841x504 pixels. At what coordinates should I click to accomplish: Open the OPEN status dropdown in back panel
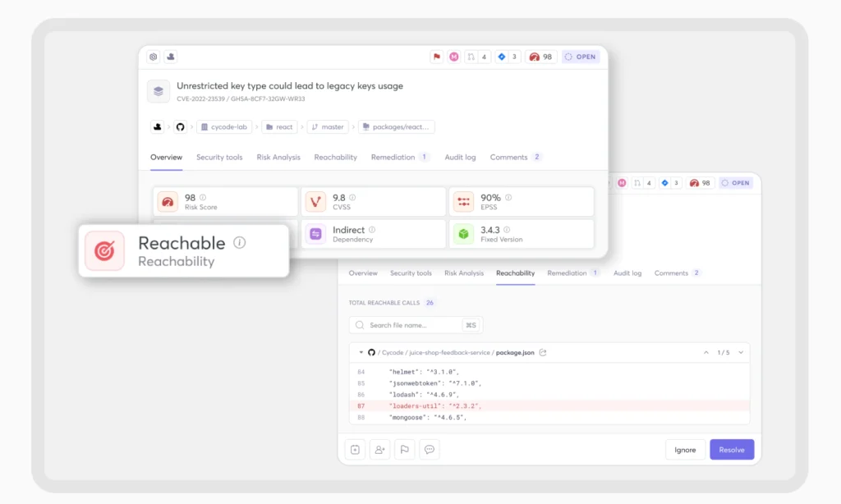[x=737, y=183]
